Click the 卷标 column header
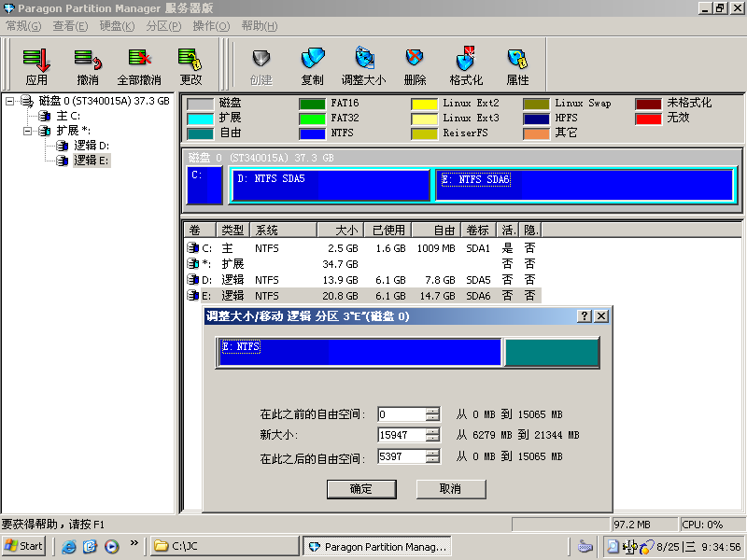747x560 pixels. click(x=478, y=230)
